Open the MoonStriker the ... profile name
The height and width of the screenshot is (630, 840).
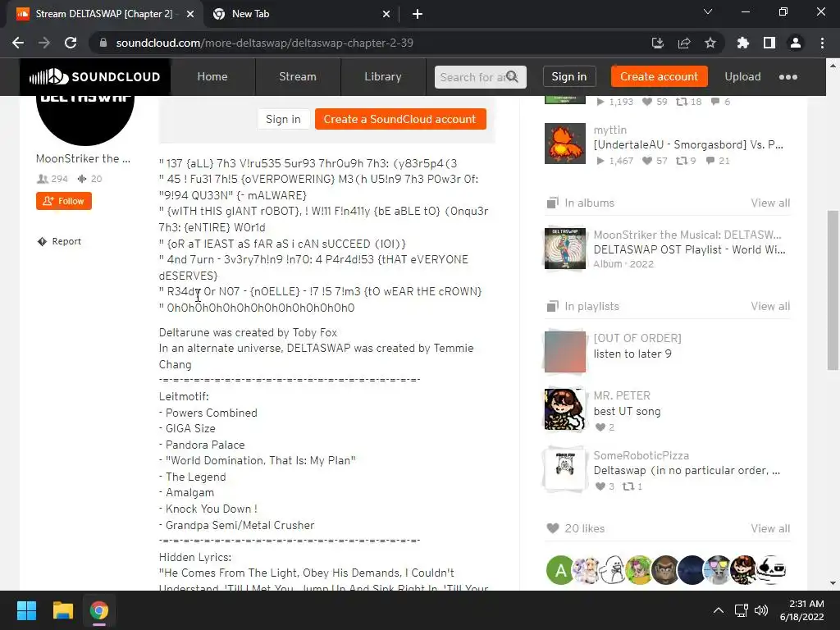click(83, 158)
